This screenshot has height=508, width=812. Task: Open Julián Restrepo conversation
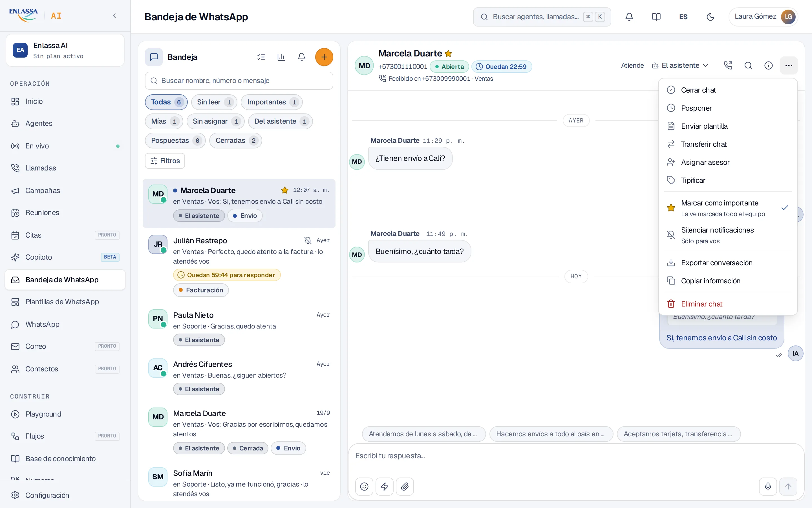239,265
